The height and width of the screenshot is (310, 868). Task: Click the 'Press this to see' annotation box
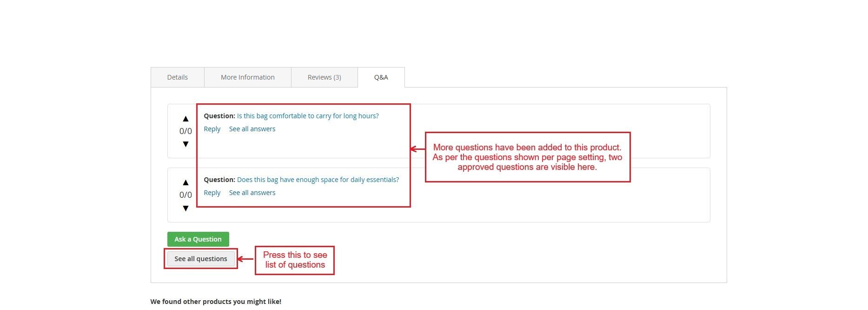pyautogui.click(x=295, y=260)
